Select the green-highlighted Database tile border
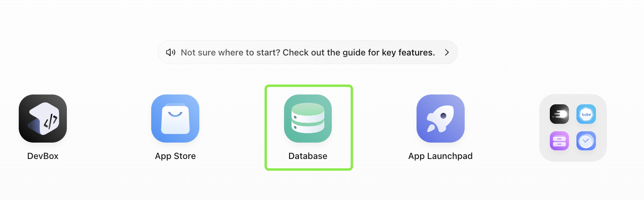 pyautogui.click(x=266, y=128)
